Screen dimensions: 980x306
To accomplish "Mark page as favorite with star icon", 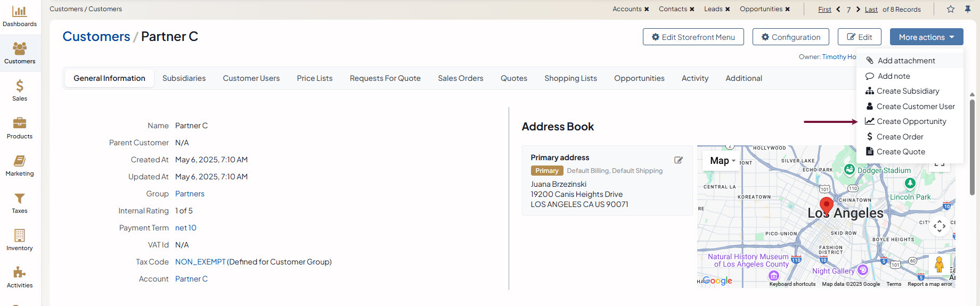I will pyautogui.click(x=951, y=9).
